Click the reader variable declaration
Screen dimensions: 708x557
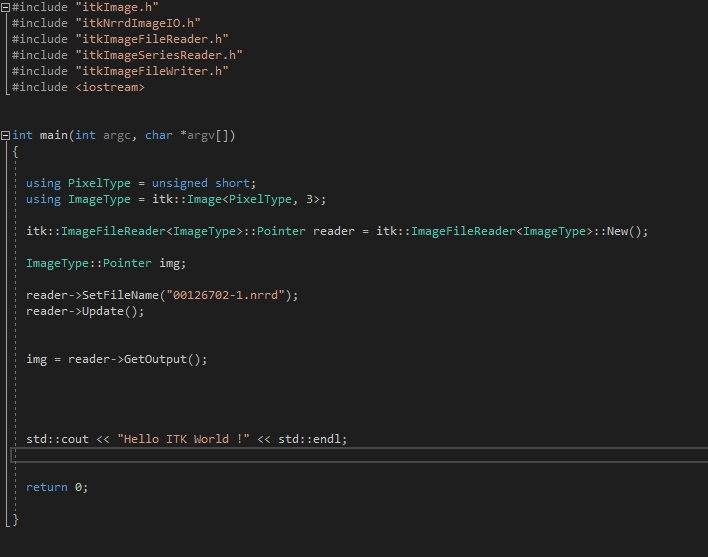pos(334,232)
